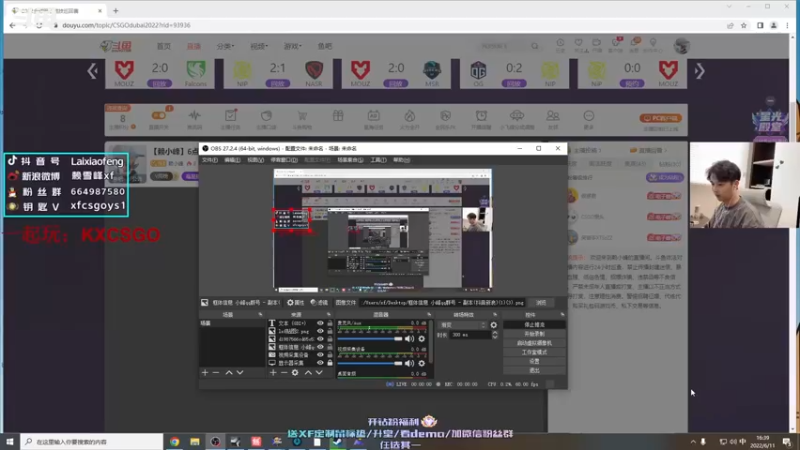Expand the 游戏 dropdown in Douyu navigation
This screenshot has width=800, height=450.
click(x=292, y=46)
